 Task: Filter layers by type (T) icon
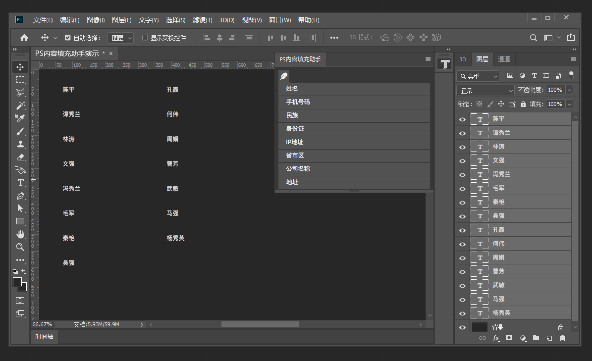point(534,76)
